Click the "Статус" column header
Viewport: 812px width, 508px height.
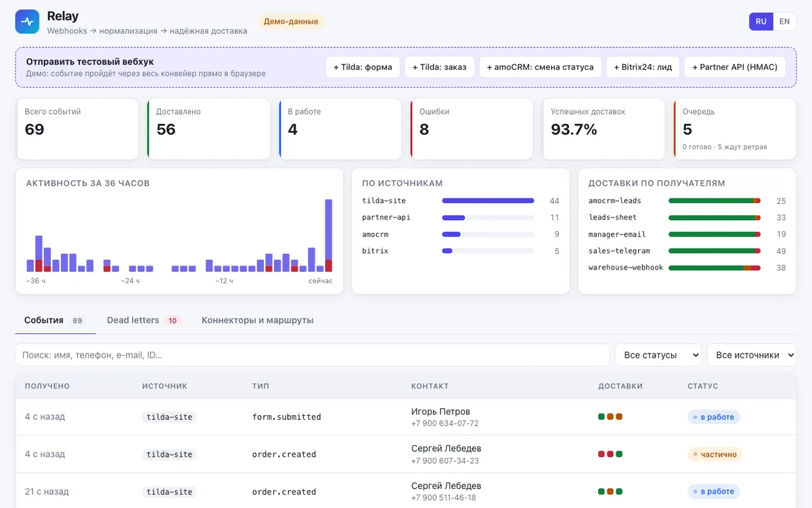click(703, 386)
